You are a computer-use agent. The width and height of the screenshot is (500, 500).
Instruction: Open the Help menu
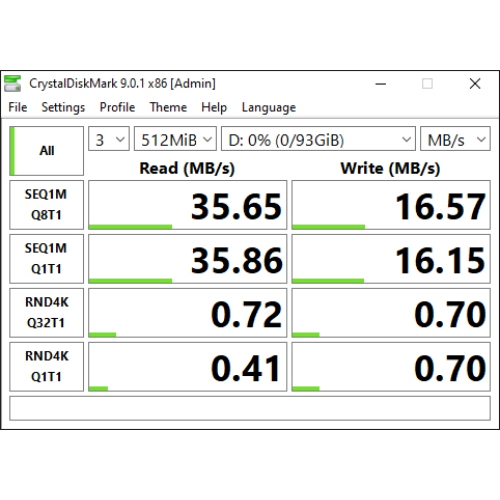[214, 107]
